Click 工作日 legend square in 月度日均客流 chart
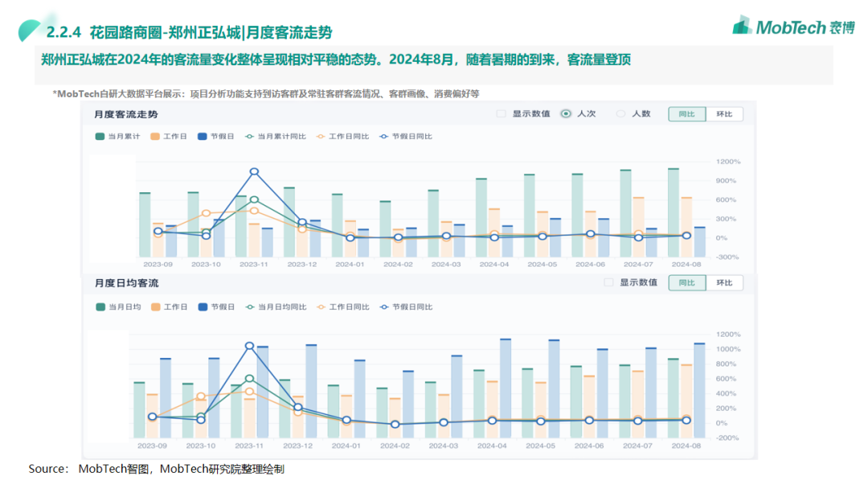The width and height of the screenshot is (868, 489). [x=155, y=307]
